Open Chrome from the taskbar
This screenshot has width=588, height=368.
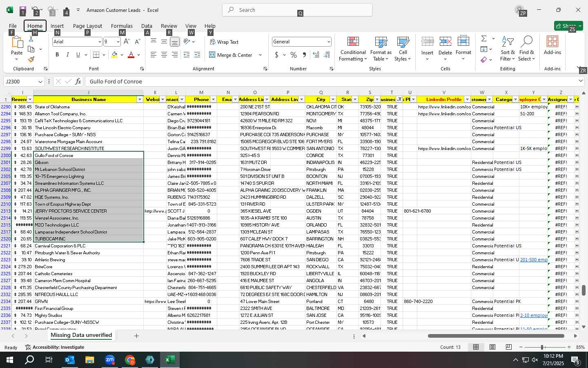tap(130, 360)
